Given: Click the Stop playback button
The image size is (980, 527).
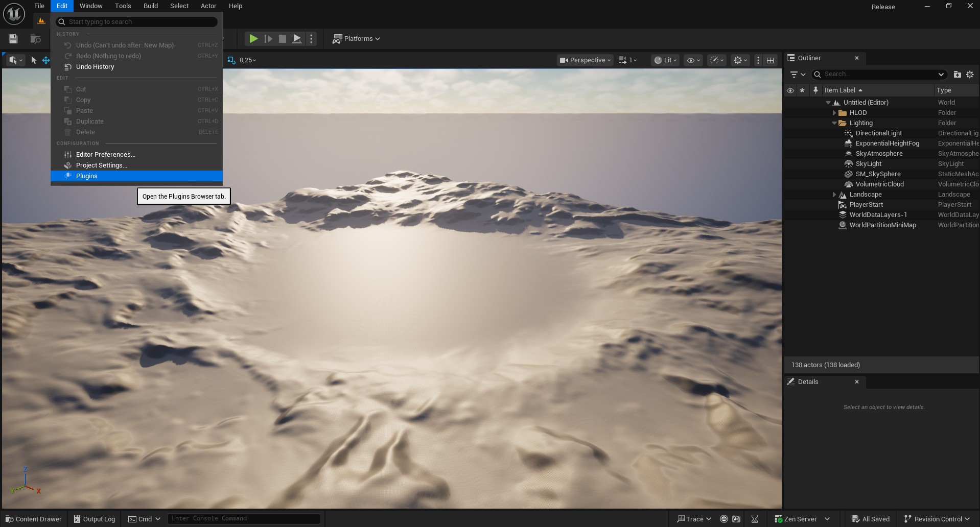Looking at the screenshot, I should 282,39.
